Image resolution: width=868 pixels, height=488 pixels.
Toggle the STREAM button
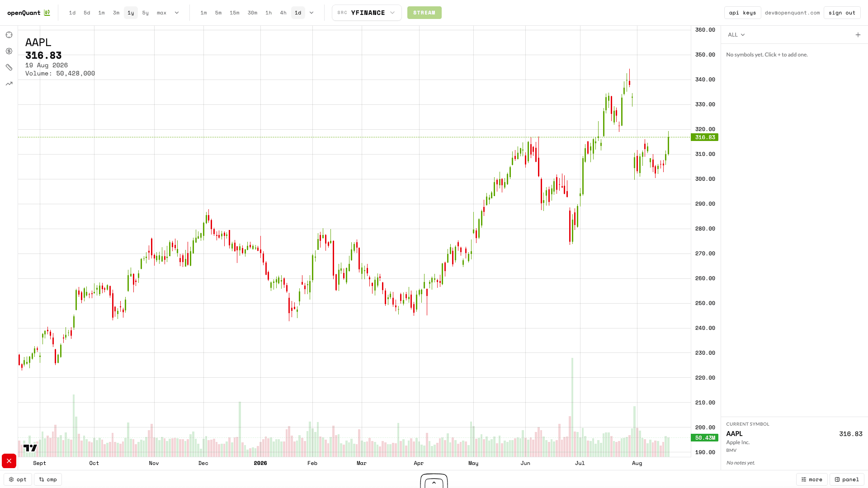pyautogui.click(x=425, y=13)
